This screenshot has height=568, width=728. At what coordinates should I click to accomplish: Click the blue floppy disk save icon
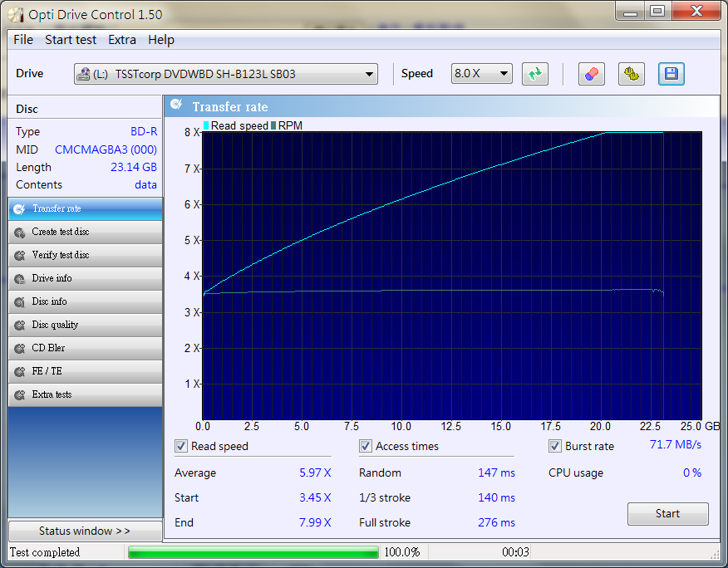pos(671,74)
